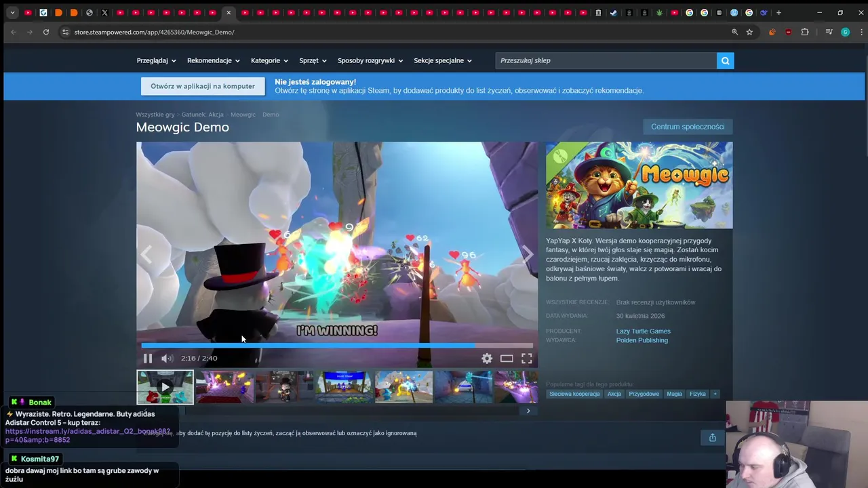Select the Magia tag
Screen dimensions: 868x488
pos(674,394)
